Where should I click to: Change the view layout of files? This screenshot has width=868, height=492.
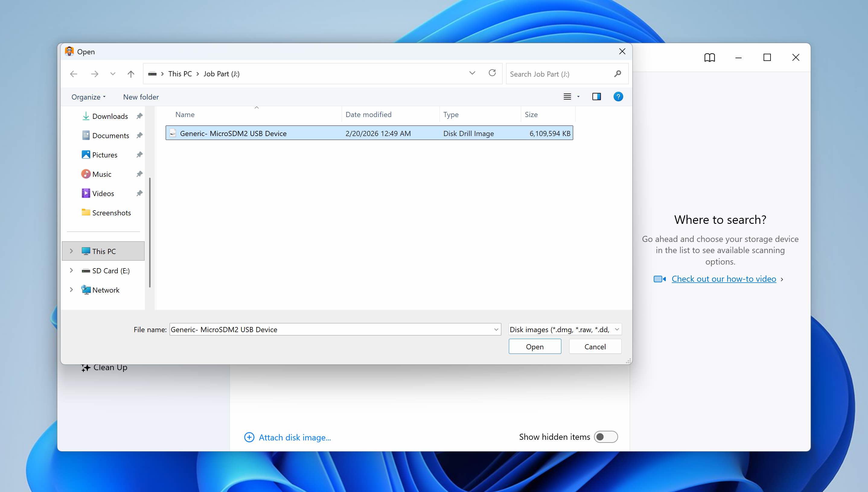pyautogui.click(x=567, y=97)
